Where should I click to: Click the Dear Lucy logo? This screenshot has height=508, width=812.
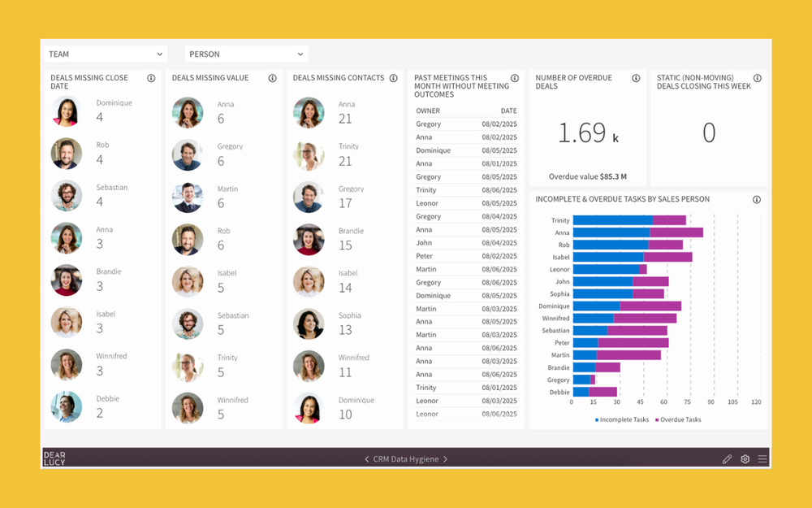tap(54, 458)
